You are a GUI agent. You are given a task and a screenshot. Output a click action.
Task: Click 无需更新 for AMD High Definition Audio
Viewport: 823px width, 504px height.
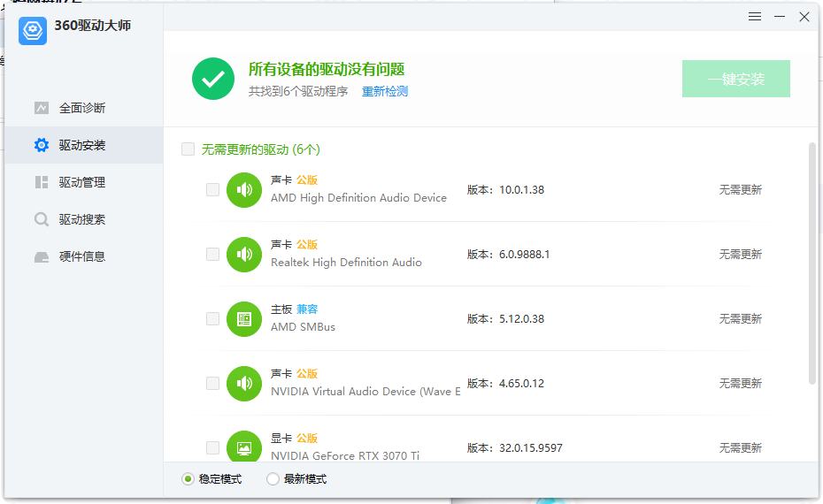pyautogui.click(x=740, y=190)
